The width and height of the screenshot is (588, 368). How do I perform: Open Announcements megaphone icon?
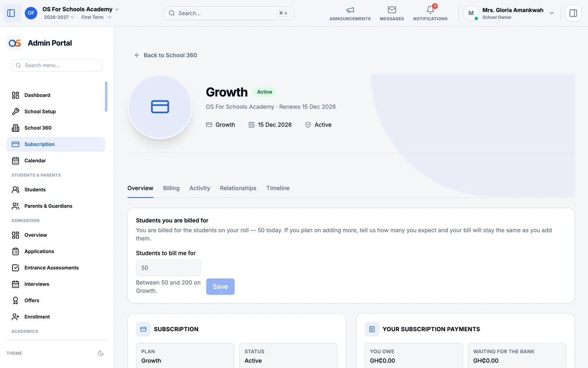(350, 10)
